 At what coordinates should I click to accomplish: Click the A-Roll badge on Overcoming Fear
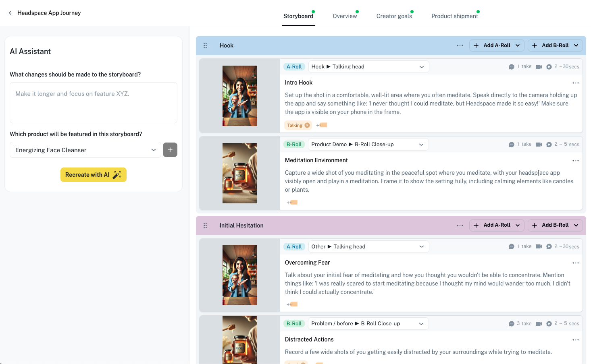point(294,247)
